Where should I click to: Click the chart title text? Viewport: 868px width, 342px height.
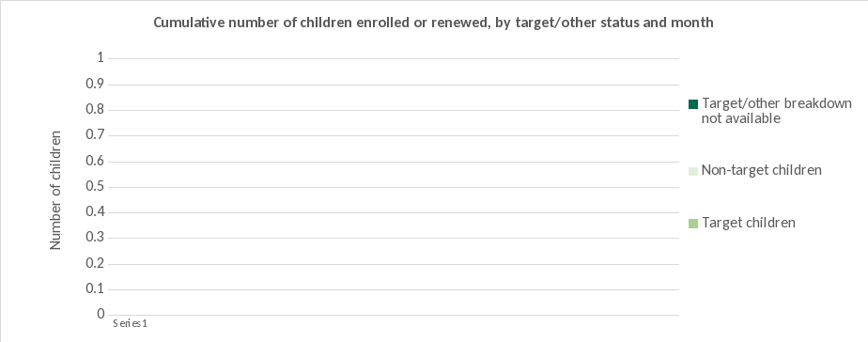[x=433, y=23]
